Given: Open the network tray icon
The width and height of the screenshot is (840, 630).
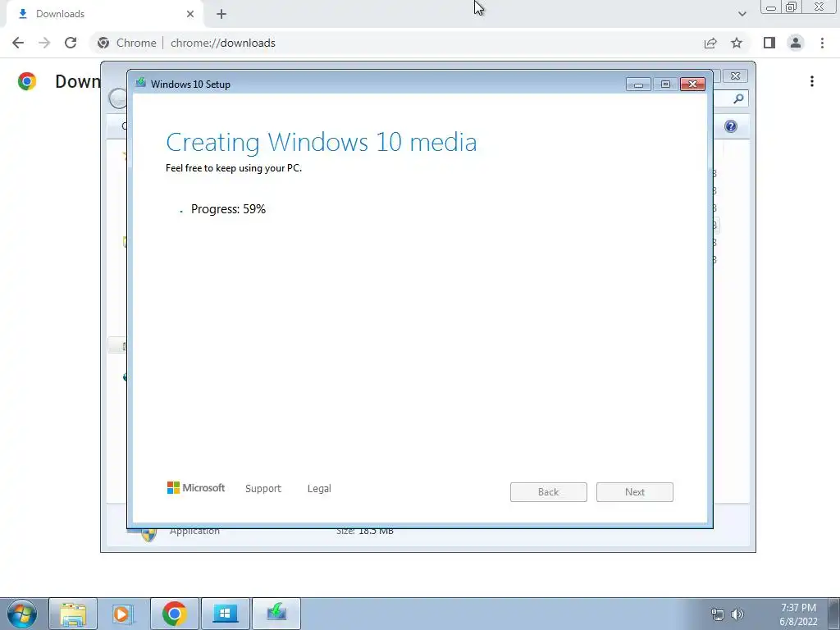Looking at the screenshot, I should [717, 614].
